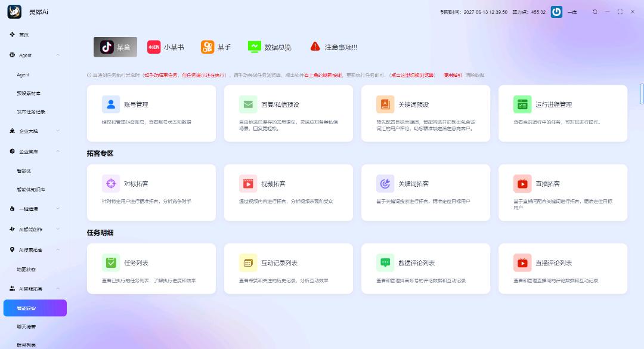The width and height of the screenshot is (644, 349).
Task: Click the red 使用指引 link
Action: click(x=453, y=75)
